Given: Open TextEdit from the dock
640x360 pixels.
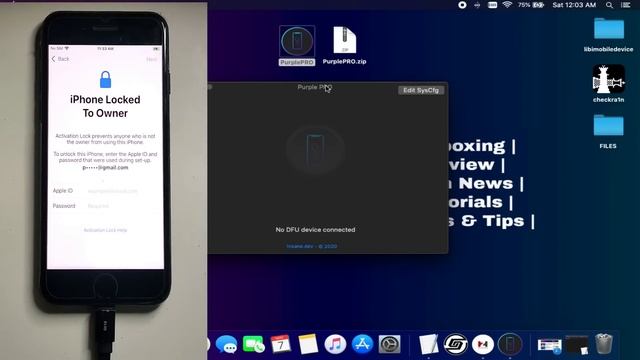Looking at the screenshot, I should coord(428,345).
